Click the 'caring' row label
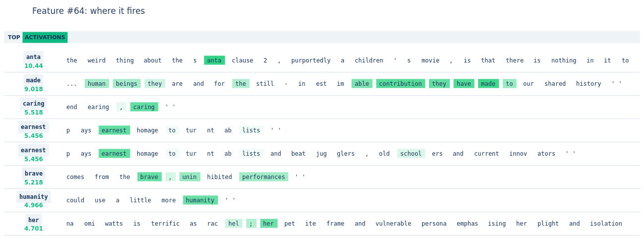Viewport: 644px width, 241px height. click(x=34, y=103)
